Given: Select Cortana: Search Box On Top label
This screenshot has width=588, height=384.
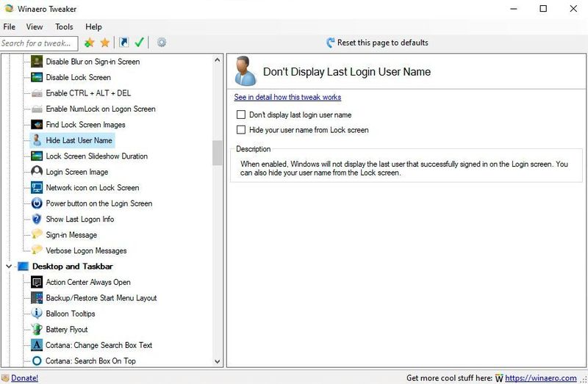Looking at the screenshot, I should 90,361.
